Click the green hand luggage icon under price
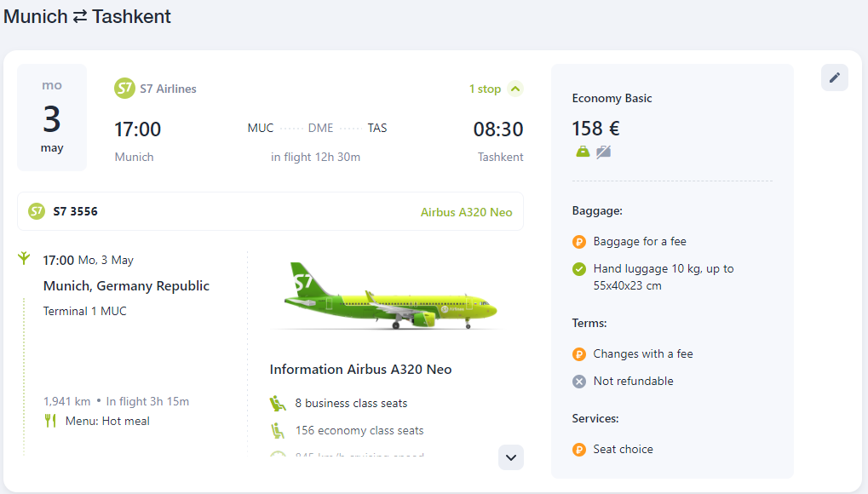The height and width of the screenshot is (494, 868). pyautogui.click(x=583, y=152)
